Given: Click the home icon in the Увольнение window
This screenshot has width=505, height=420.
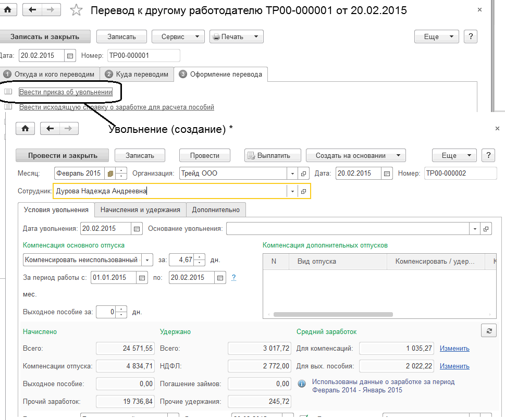Looking at the screenshot, I should tap(25, 129).
